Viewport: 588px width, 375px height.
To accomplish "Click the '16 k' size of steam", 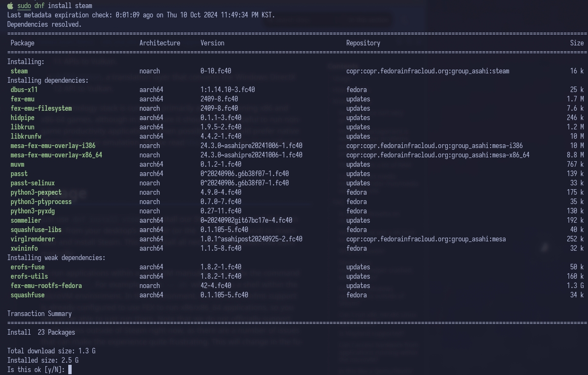I will (x=577, y=71).
